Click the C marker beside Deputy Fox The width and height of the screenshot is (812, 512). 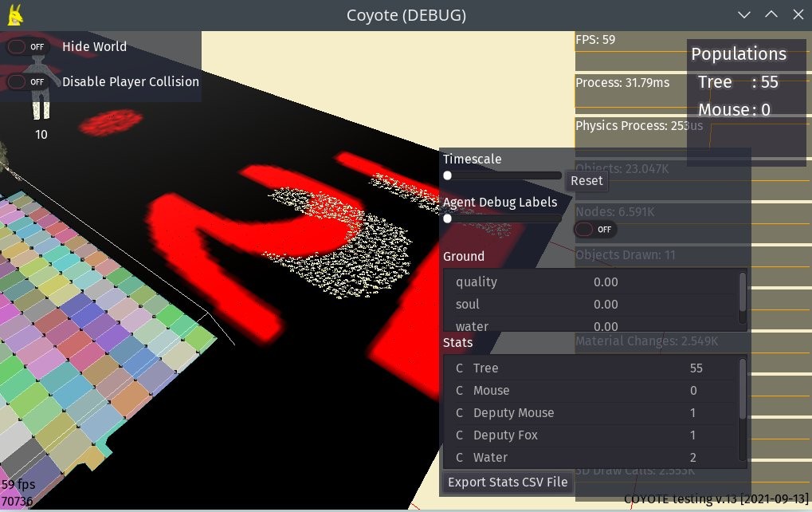(459, 435)
